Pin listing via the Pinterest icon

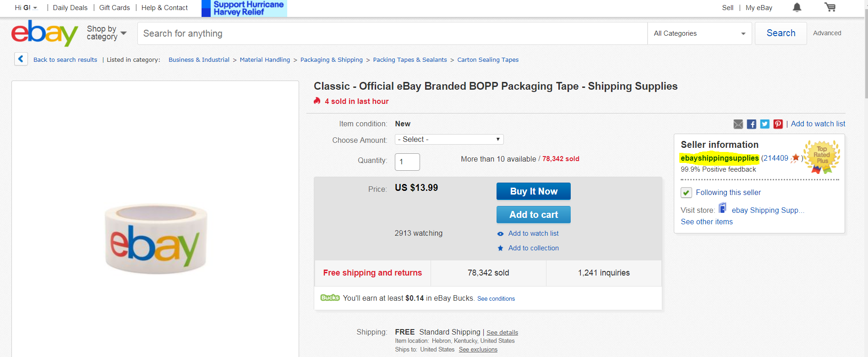[778, 124]
